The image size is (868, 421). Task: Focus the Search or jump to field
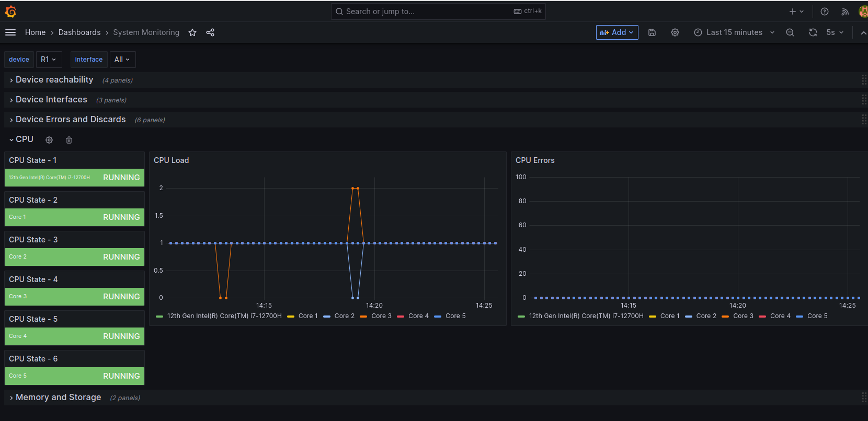438,11
